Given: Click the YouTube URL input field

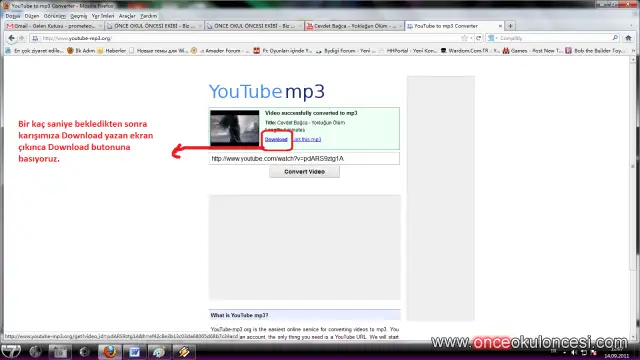Looking at the screenshot, I should point(304,158).
